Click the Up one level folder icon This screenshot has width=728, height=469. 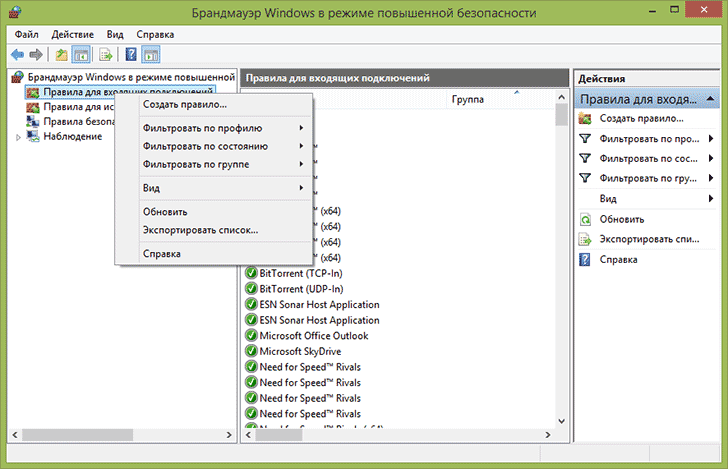pyautogui.click(x=61, y=55)
